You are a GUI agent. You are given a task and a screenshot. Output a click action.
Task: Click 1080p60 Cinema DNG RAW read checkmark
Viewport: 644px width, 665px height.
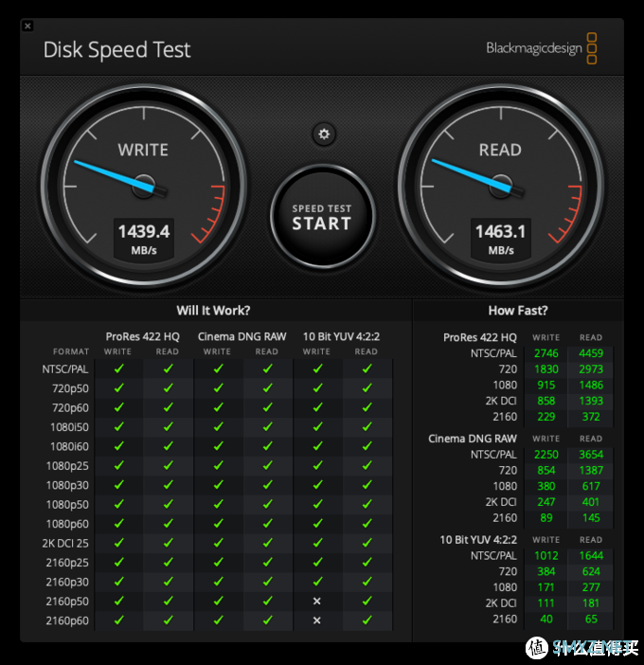pos(267,524)
